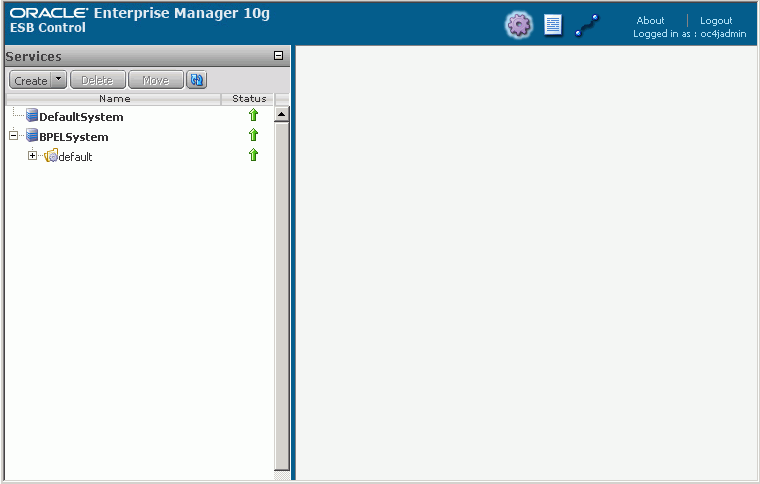Click the scrollbar up arrow

tap(282, 115)
